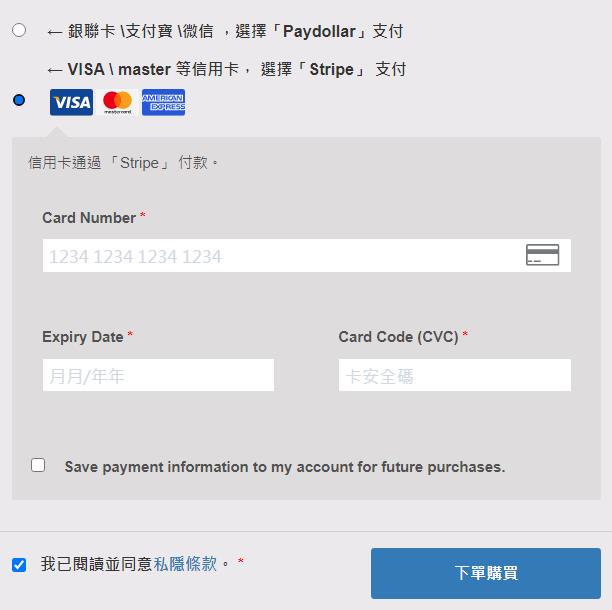Image resolution: width=612 pixels, height=610 pixels.
Task: Click the Card Number field label
Action: point(89,218)
